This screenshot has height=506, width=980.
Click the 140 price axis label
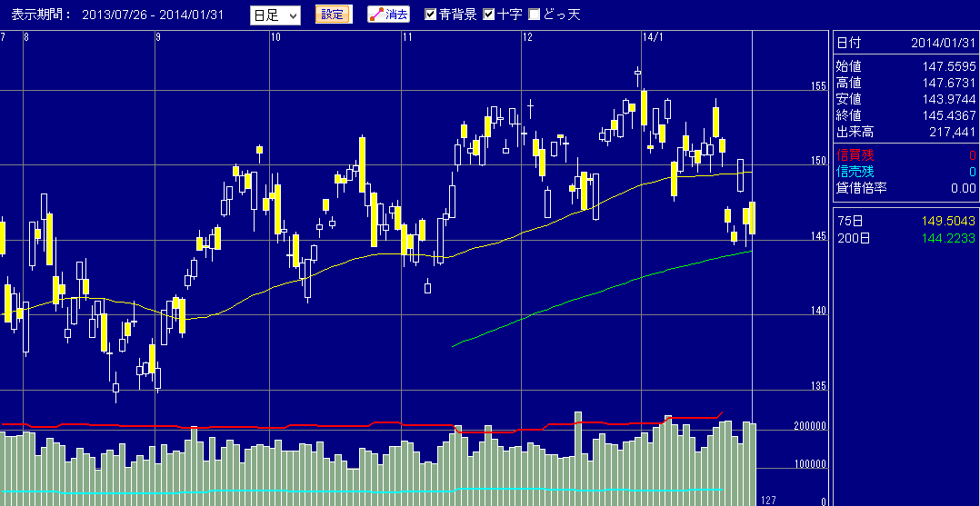pos(819,311)
